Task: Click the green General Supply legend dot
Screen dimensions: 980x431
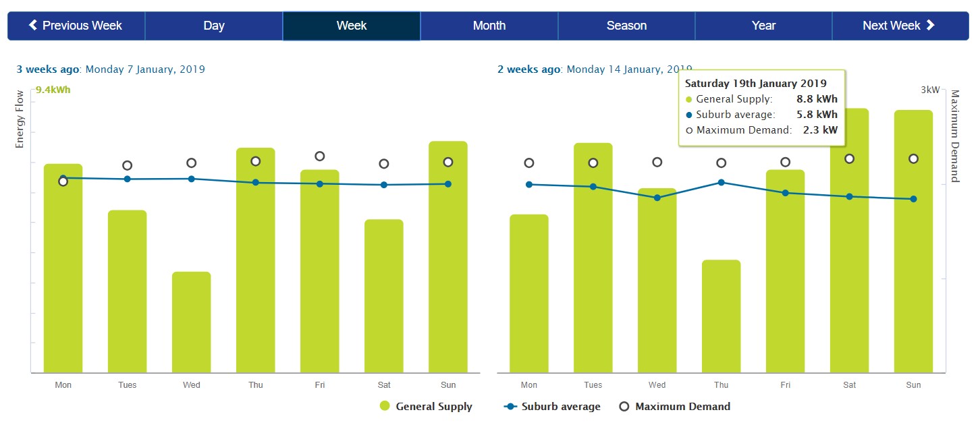Action: (385, 406)
